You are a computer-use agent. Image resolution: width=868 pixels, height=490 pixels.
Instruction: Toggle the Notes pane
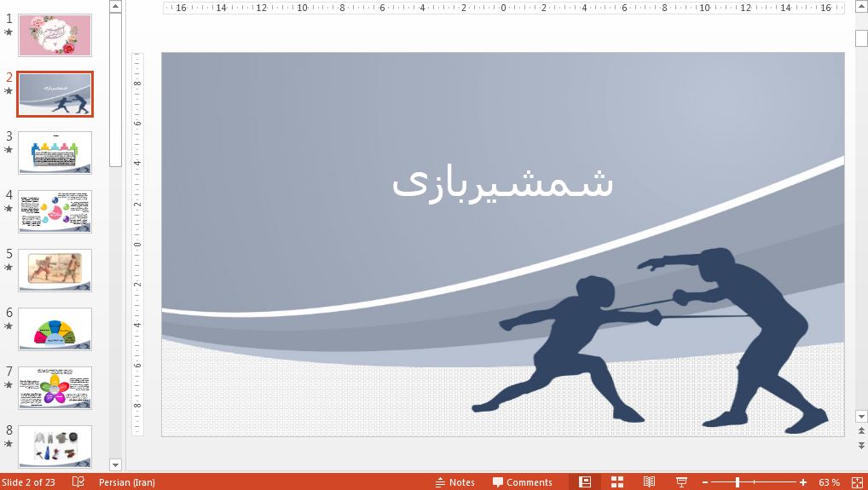[x=454, y=482]
